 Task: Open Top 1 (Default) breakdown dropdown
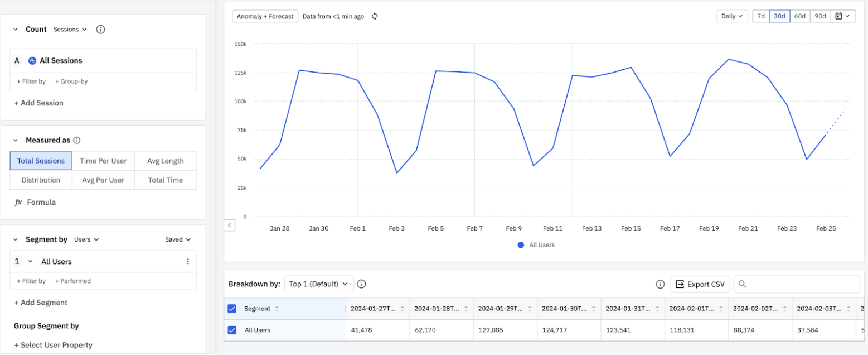pos(319,284)
